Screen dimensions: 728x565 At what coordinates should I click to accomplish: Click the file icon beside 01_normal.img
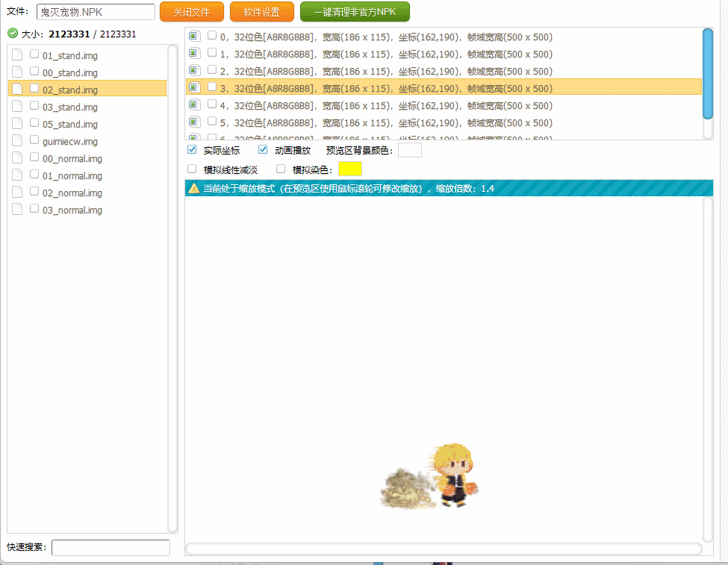coord(17,175)
